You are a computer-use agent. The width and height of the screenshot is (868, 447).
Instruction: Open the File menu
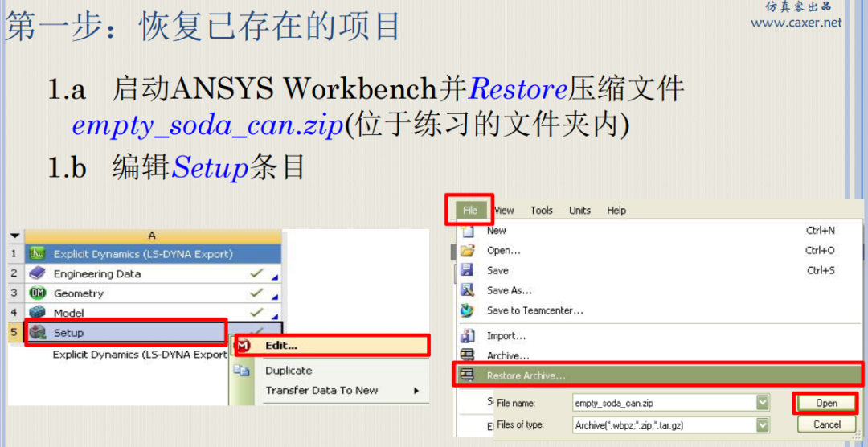(x=470, y=210)
